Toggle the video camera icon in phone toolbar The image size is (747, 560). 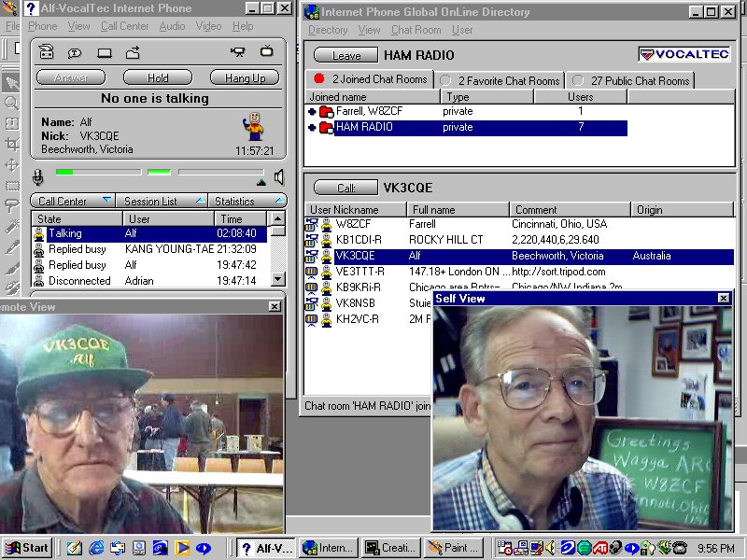pos(238,51)
